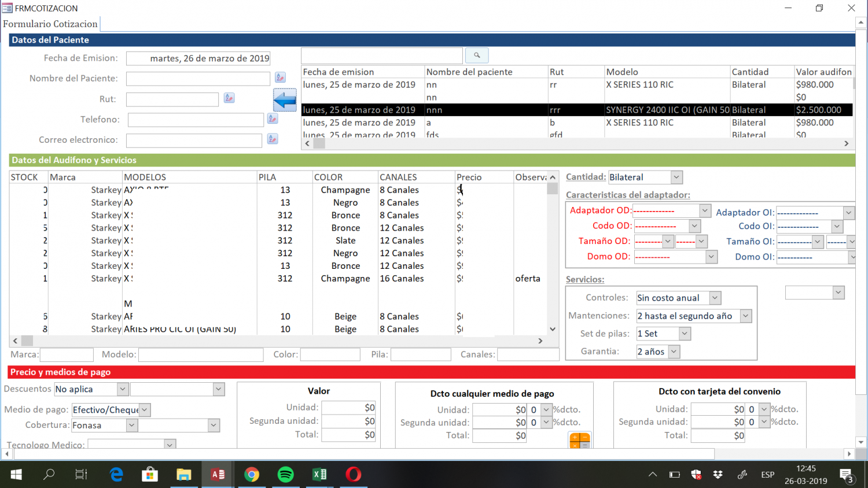Click clear icon beside Nombre del Paciente
Viewport: 868px width, 488px height.
[280, 77]
